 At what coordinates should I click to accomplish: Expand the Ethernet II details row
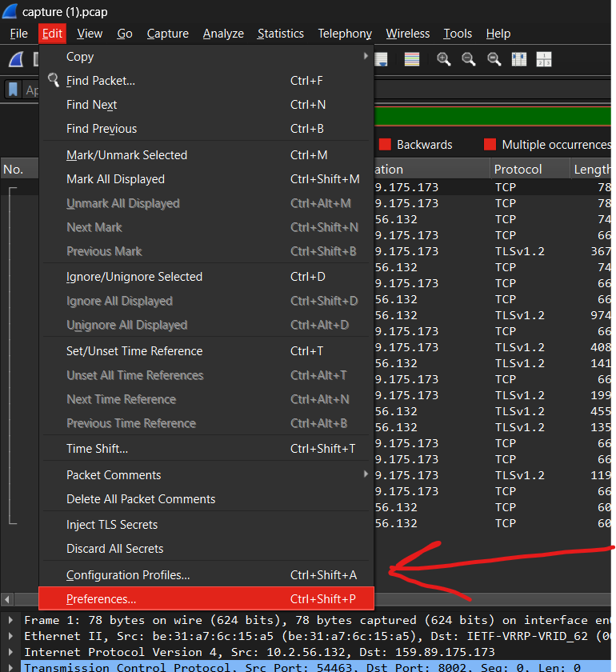click(10, 636)
